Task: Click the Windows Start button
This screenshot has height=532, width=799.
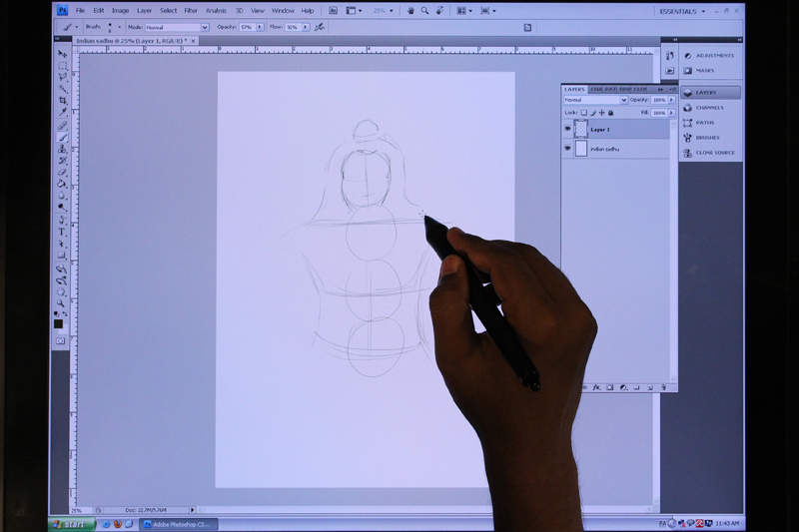Action: [73, 523]
